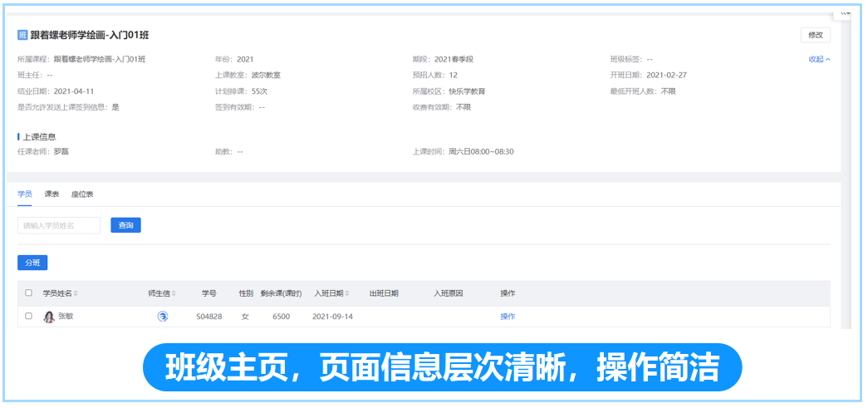Click the 性别 column header

point(246,293)
